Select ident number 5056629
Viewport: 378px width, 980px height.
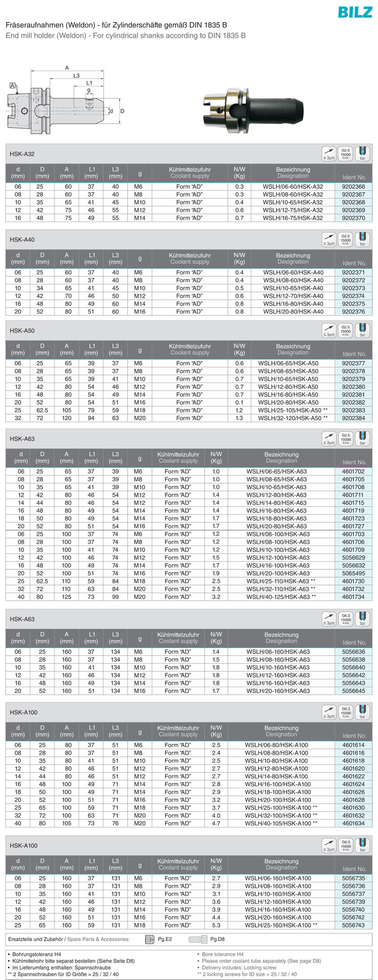click(353, 558)
